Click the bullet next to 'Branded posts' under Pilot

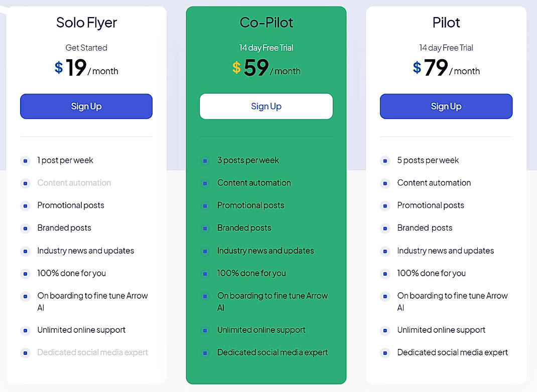point(385,228)
